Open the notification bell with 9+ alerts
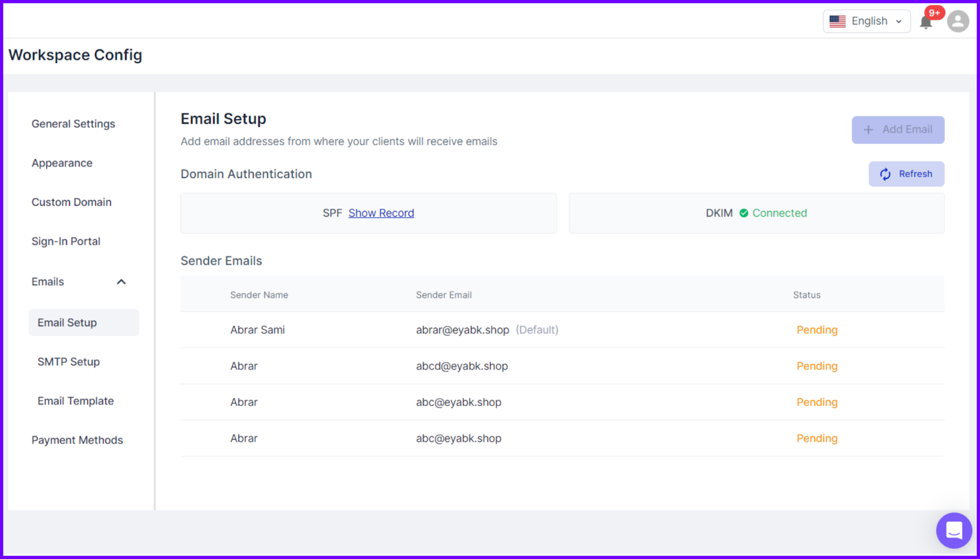Screen dimensions: 980x559 (926, 21)
